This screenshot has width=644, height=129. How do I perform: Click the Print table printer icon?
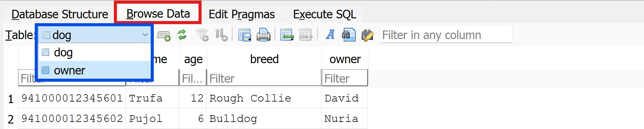click(x=263, y=35)
